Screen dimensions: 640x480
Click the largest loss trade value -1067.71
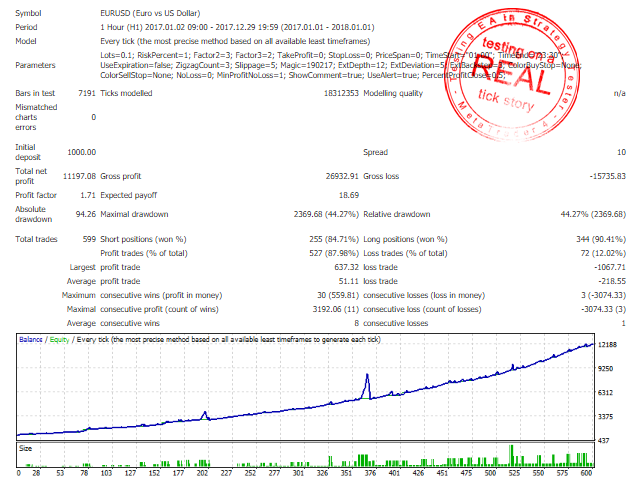point(610,267)
